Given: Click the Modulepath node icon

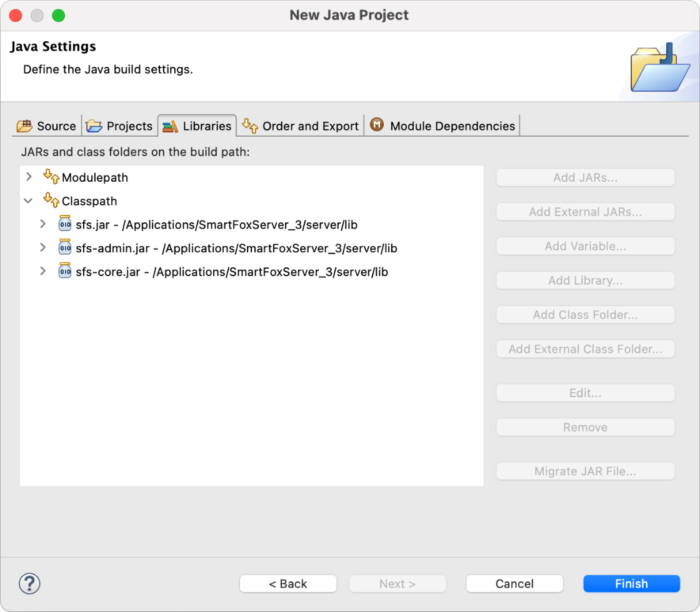Looking at the screenshot, I should pyautogui.click(x=51, y=177).
